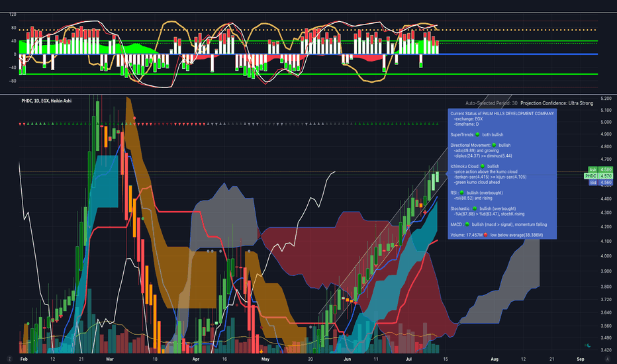
Task: Click the diplus(24.37) >= diminus line
Action: coord(483,156)
